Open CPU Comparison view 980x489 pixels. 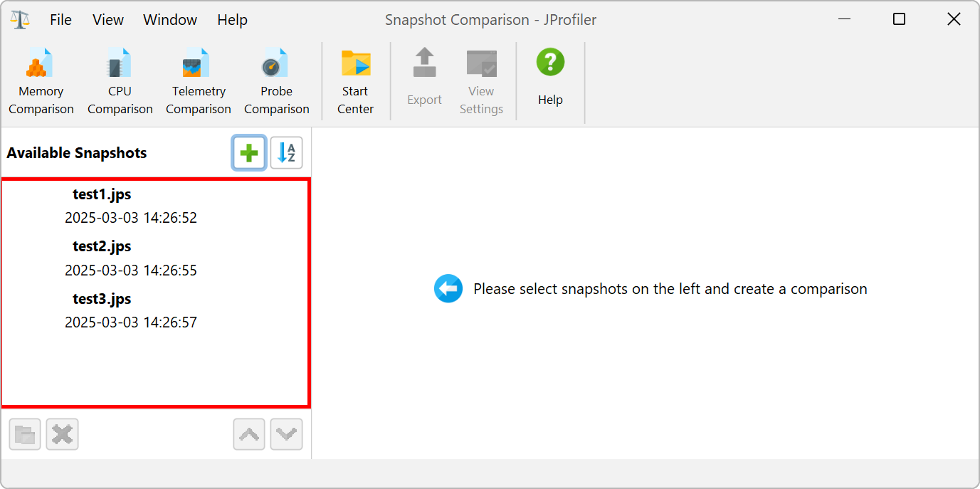pos(120,81)
